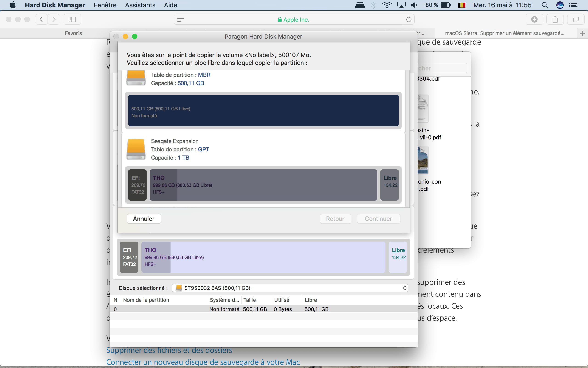Open the Belgian flag input source menu
This screenshot has height=368, width=588.
pyautogui.click(x=461, y=5)
